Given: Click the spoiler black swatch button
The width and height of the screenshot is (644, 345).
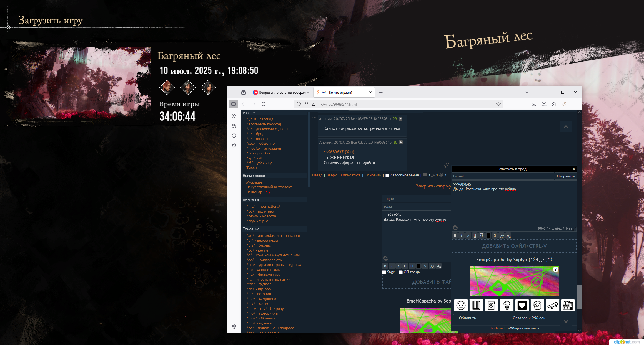Looking at the screenshot, I should pos(488,235).
